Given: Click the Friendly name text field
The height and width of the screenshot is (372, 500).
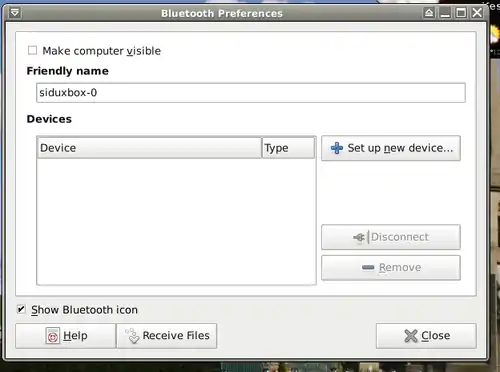Looking at the screenshot, I should pyautogui.click(x=251, y=93).
